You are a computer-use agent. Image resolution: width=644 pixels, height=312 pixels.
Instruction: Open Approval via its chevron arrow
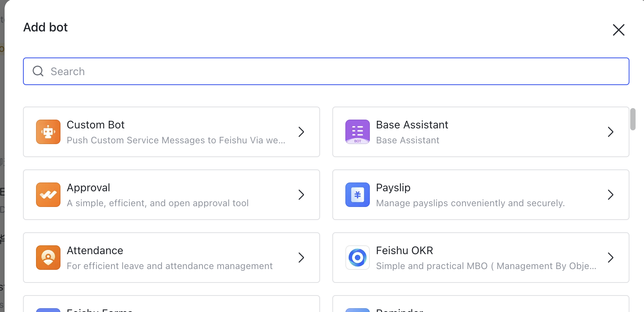pos(301,195)
